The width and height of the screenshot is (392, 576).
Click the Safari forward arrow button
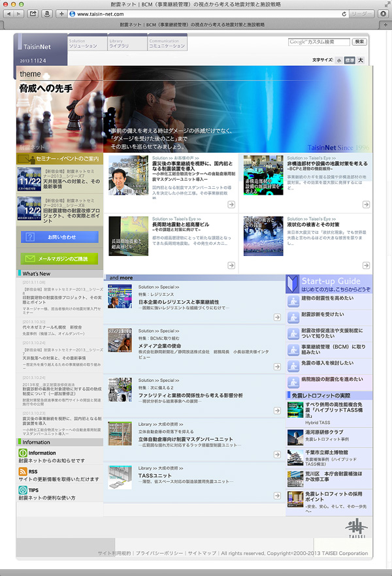pos(19,14)
